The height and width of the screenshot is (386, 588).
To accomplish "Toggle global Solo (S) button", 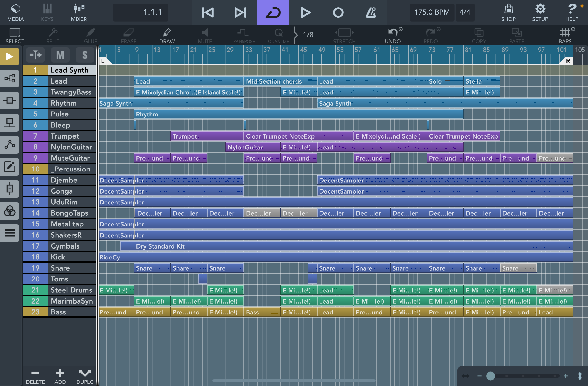I will coord(85,55).
